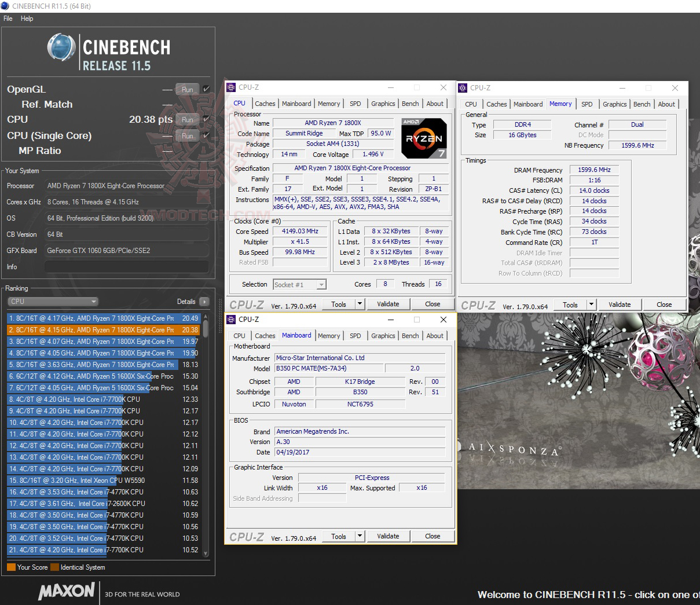The image size is (700, 605).
Task: Click Validate in Mainboard CPU-Z window
Action: (x=388, y=536)
